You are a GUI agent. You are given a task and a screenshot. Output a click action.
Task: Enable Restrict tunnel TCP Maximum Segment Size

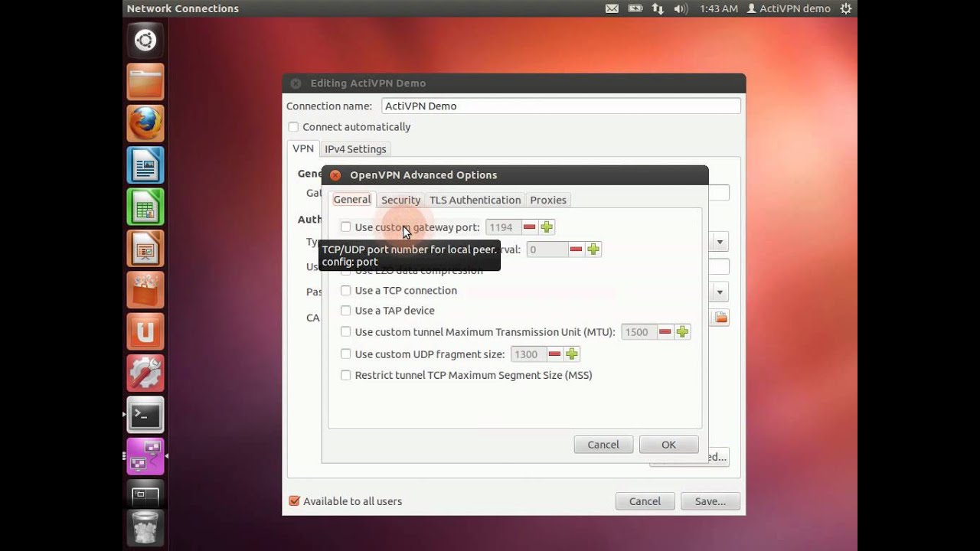345,375
